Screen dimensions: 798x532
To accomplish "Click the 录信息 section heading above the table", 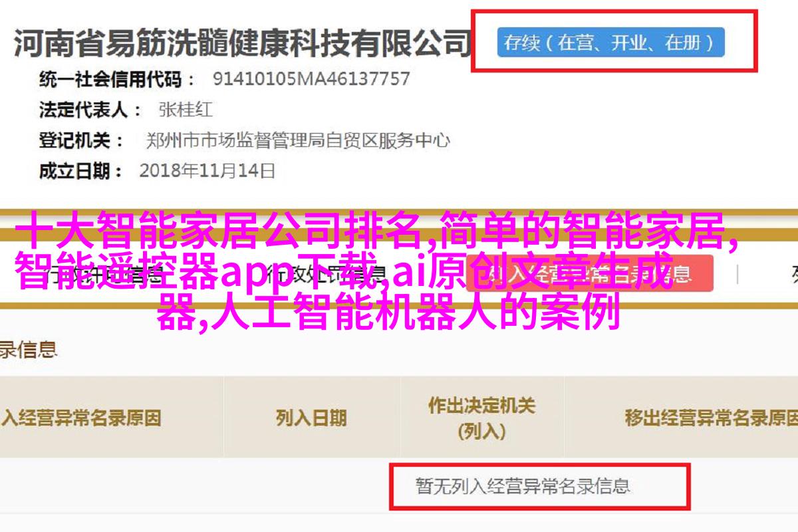I will [29, 349].
